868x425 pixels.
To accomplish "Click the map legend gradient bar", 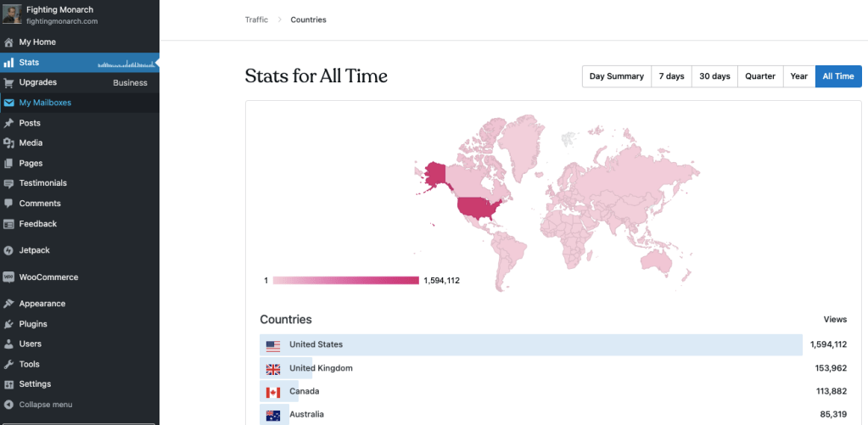I will (x=345, y=281).
